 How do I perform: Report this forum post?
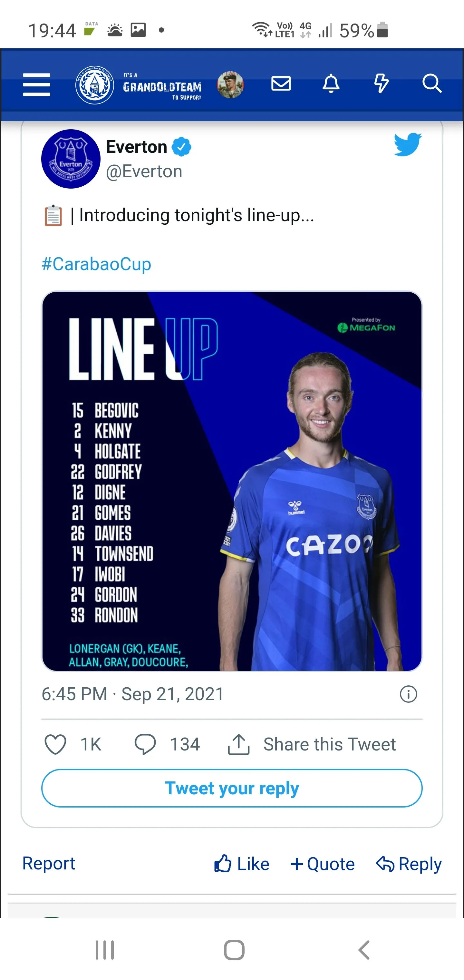(x=49, y=863)
